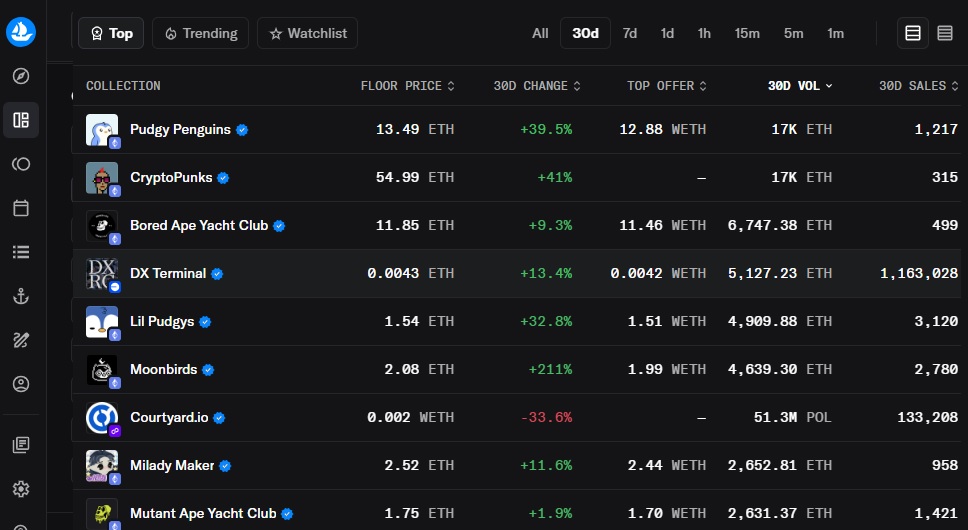Click the Mutant Ape Yacht Club thumbnail

pos(102,514)
